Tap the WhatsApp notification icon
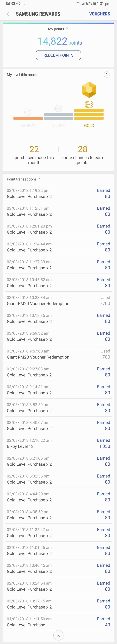The image size is (117, 644). (x=18, y=3)
